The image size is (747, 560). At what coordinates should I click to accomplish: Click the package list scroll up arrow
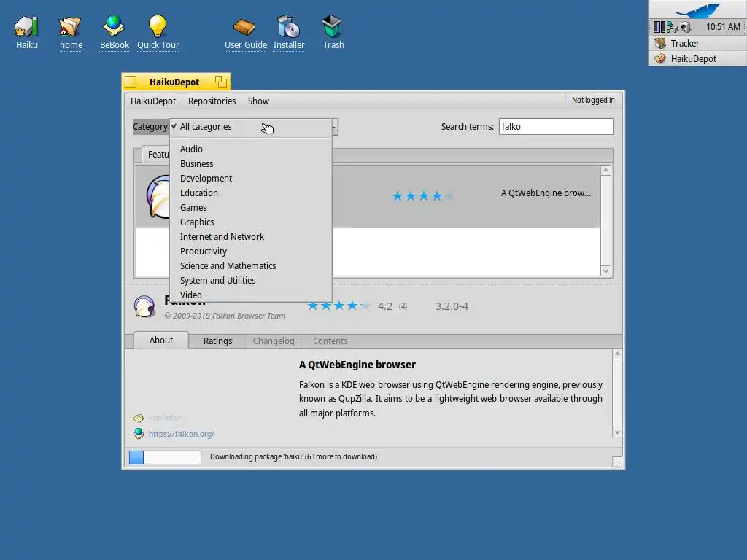coord(605,171)
